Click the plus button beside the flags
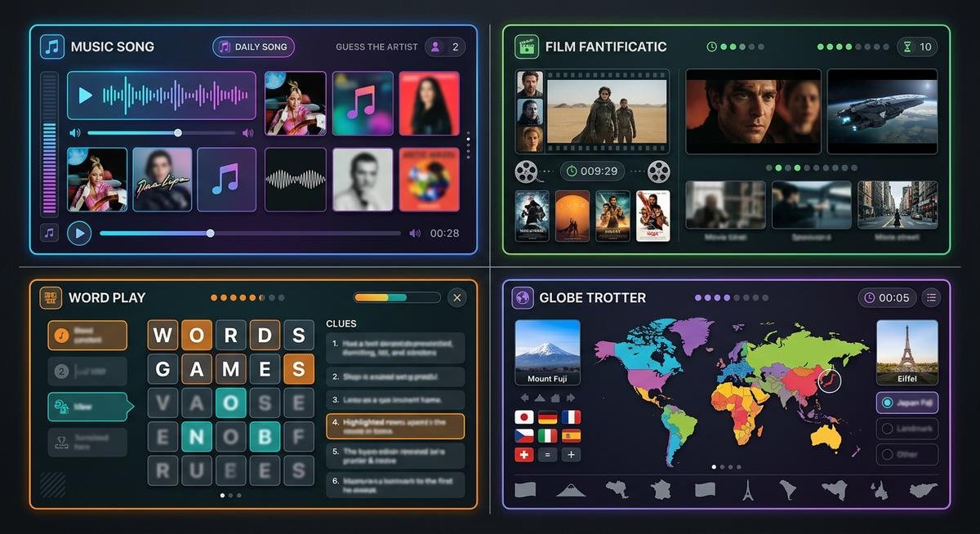Viewport: 980px width, 534px height. [x=572, y=455]
